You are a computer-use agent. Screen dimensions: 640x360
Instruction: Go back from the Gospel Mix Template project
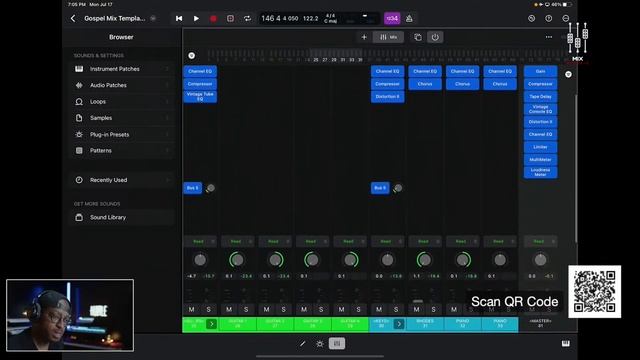pos(73,18)
